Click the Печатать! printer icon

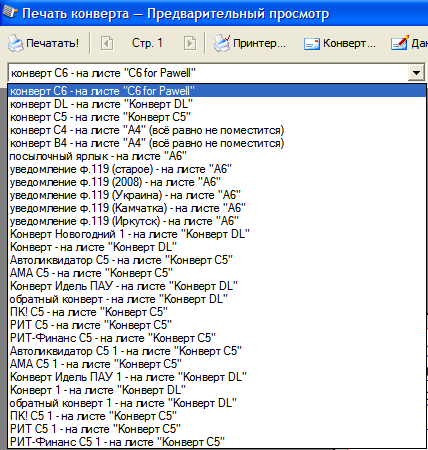(16, 43)
